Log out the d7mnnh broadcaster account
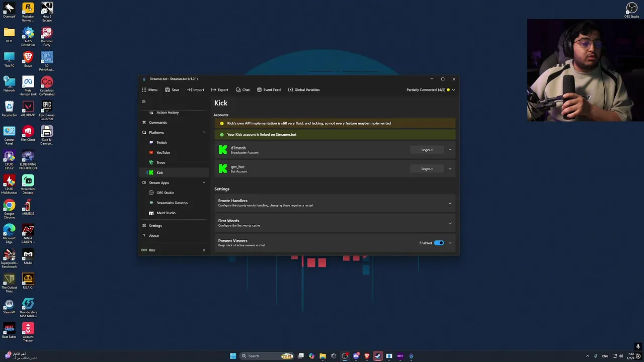The image size is (644, 362). tap(427, 150)
